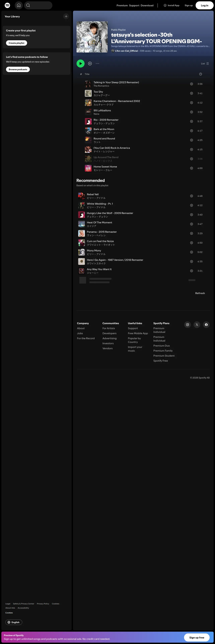Add Any Way You Want It plus icon
Image resolution: width=215 pixels, height=644 pixels.
(x=191, y=271)
